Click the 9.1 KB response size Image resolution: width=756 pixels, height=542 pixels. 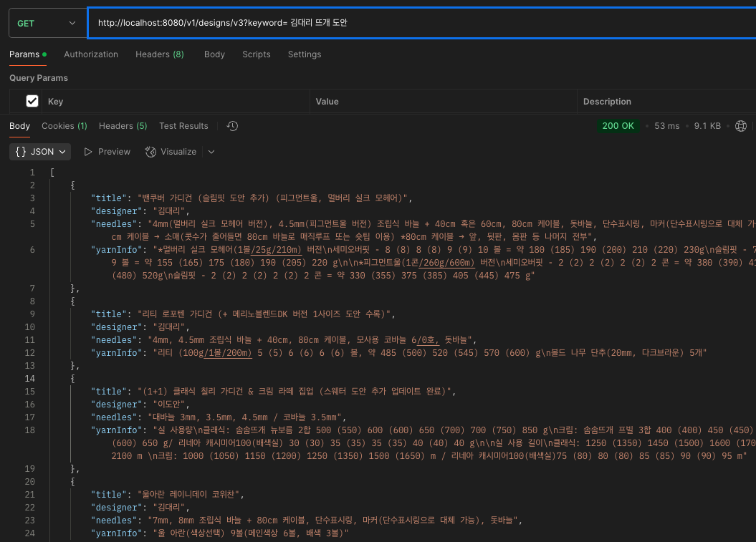point(707,126)
